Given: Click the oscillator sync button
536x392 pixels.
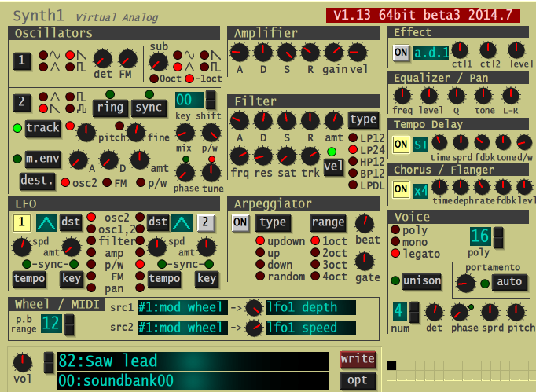Looking at the screenshot, I should coord(149,108).
